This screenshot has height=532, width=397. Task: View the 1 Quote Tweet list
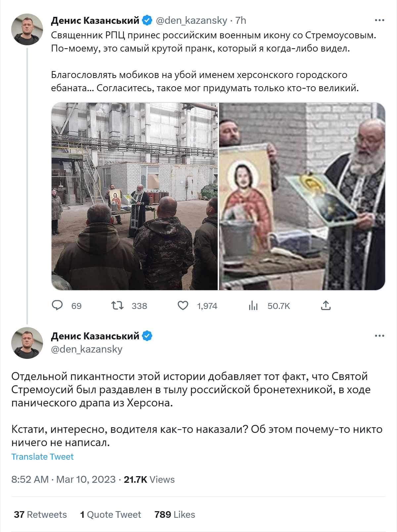[x=110, y=514]
